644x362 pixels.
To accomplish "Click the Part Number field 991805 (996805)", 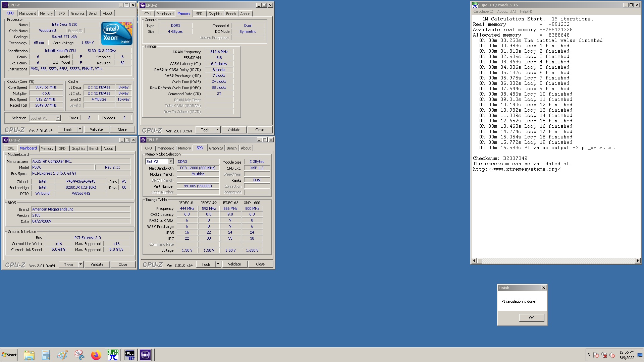I will (198, 186).
